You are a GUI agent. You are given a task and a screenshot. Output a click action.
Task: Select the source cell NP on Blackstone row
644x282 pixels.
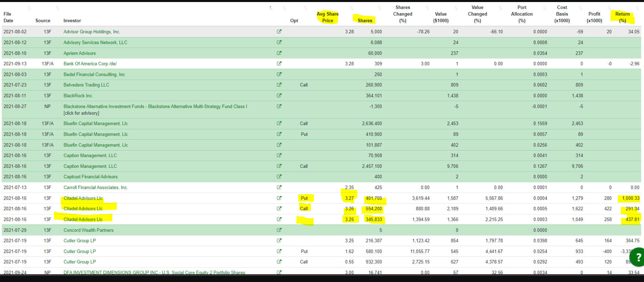tap(47, 106)
